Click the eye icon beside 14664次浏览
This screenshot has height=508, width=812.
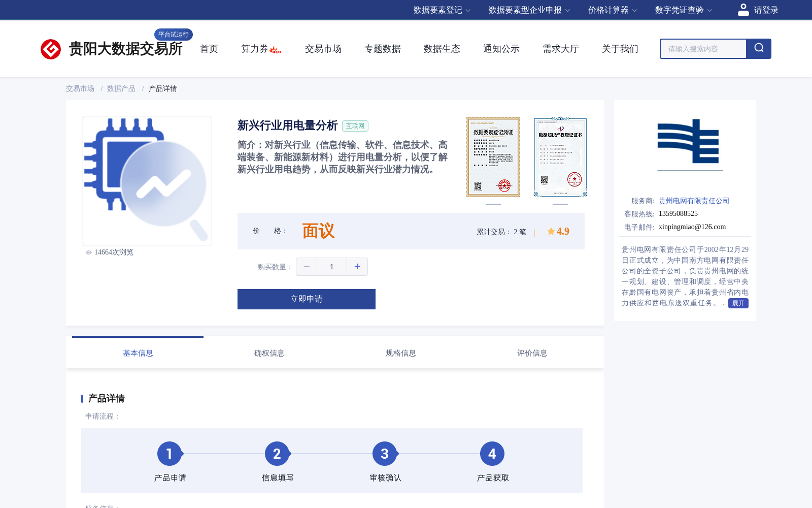pos(89,252)
